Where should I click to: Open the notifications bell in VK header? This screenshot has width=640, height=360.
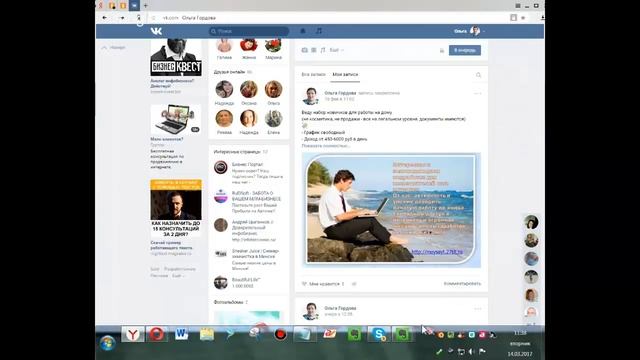303,31
